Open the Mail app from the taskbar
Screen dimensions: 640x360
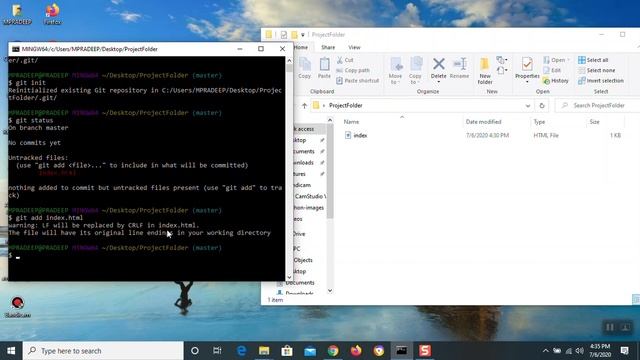point(310,351)
